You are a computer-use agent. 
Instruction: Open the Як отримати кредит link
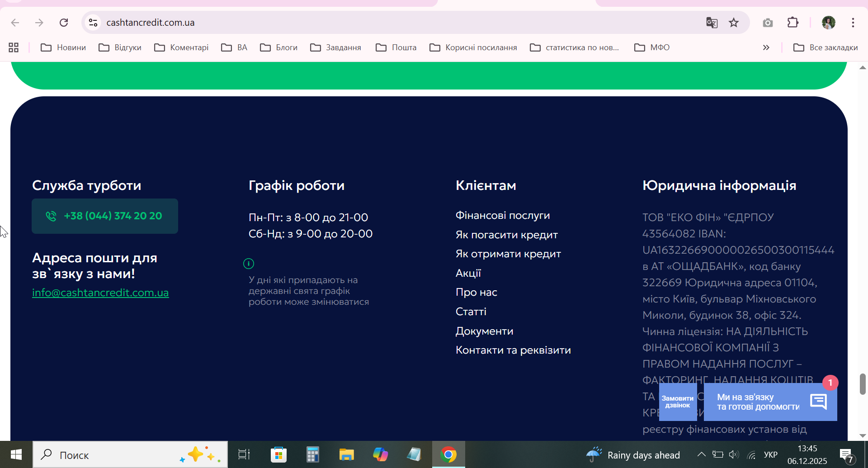click(x=508, y=254)
